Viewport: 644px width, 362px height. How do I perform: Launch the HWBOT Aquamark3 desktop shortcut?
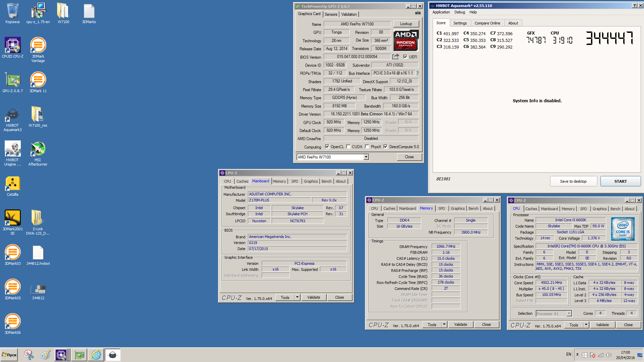tap(12, 119)
